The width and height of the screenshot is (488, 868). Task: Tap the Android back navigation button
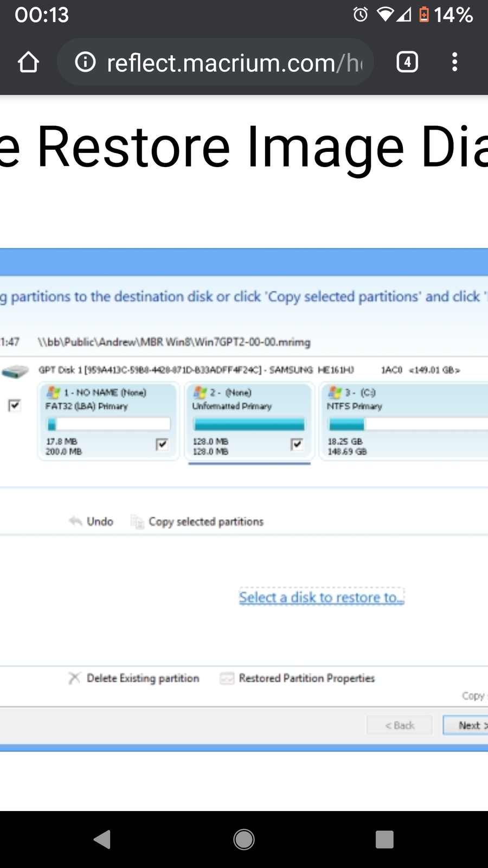coord(102,839)
